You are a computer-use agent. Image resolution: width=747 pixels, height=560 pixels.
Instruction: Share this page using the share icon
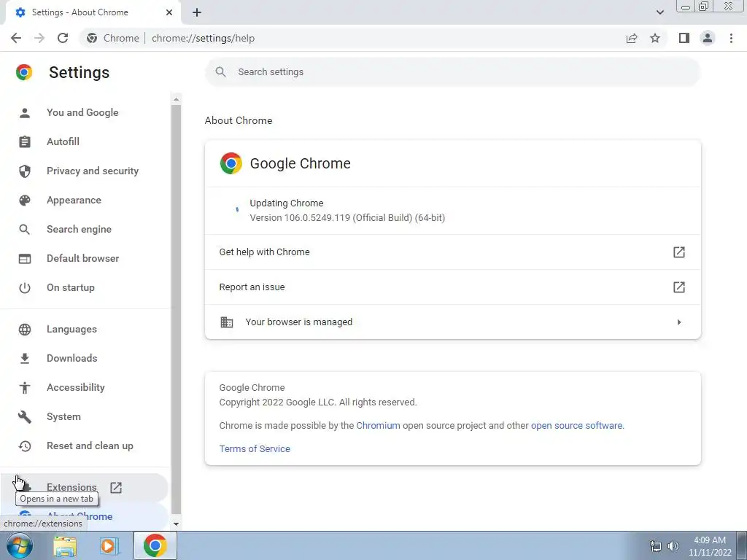[x=632, y=38]
